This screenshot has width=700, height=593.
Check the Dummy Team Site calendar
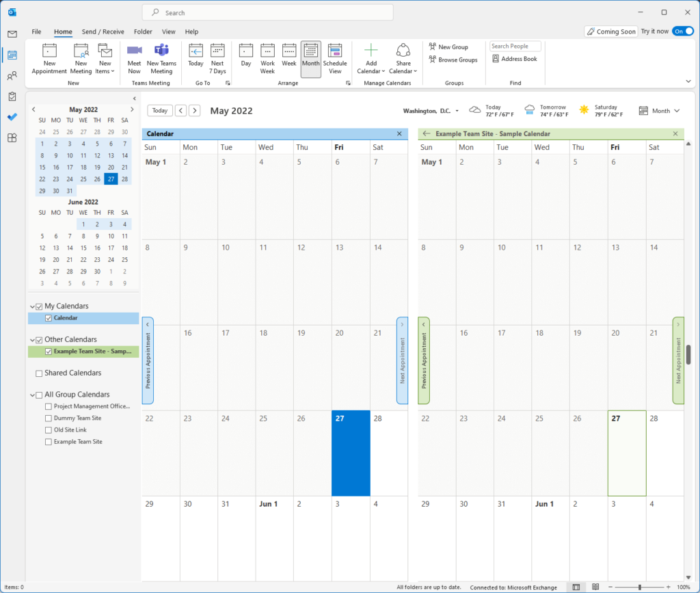tap(49, 418)
